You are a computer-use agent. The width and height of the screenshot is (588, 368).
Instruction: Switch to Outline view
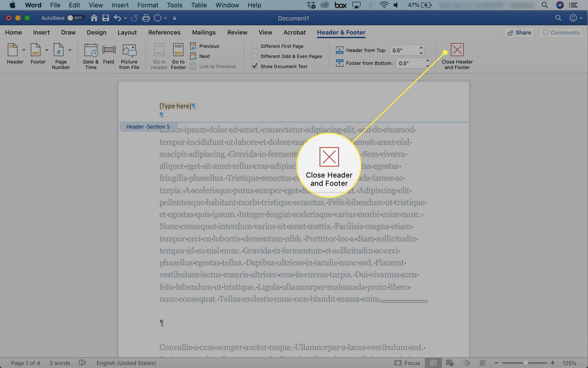pos(467,363)
